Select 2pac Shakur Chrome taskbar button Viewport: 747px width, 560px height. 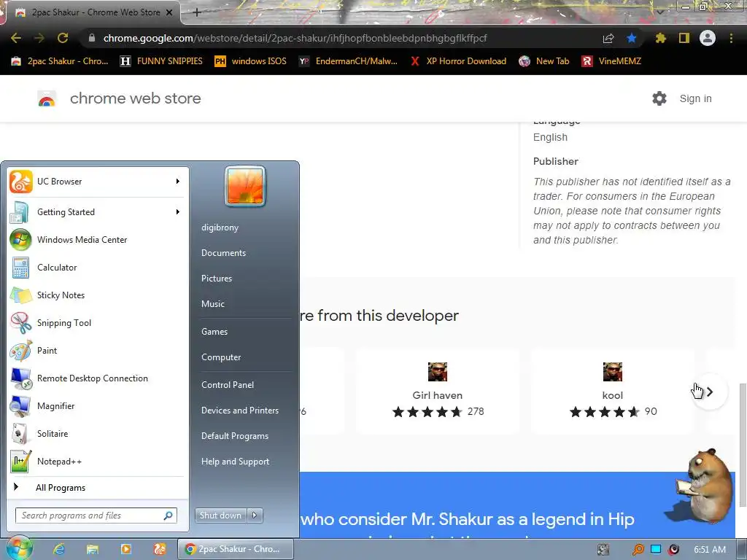tap(236, 549)
